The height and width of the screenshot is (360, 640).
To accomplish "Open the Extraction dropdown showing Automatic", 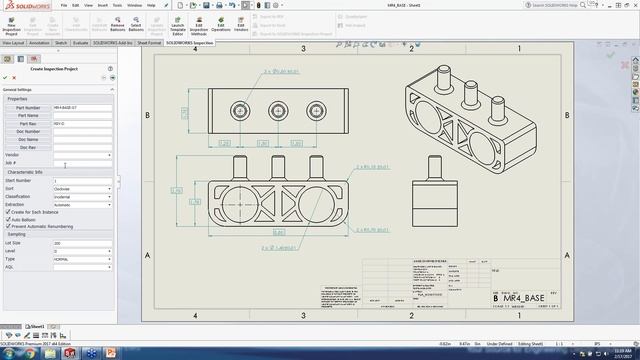I will coord(82,205).
